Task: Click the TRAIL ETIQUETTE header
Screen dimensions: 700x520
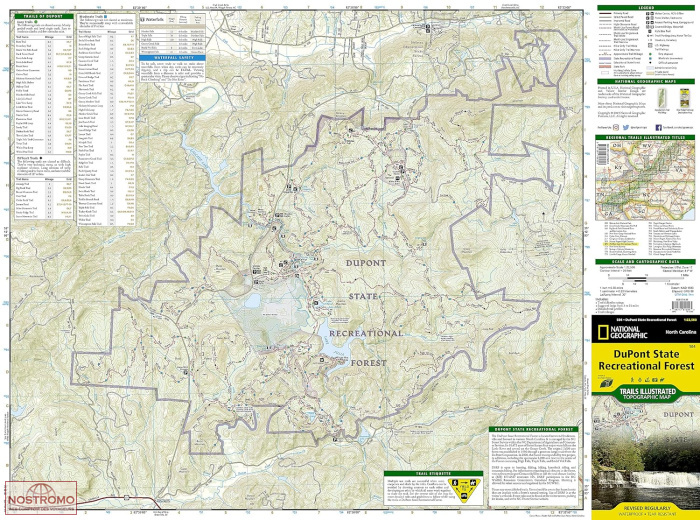Action: (x=433, y=474)
